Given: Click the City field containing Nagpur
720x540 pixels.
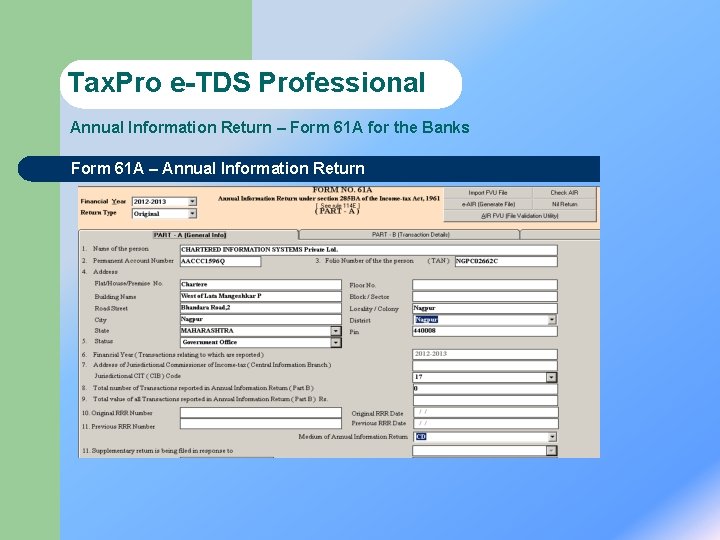Looking at the screenshot, I should coord(260,319).
